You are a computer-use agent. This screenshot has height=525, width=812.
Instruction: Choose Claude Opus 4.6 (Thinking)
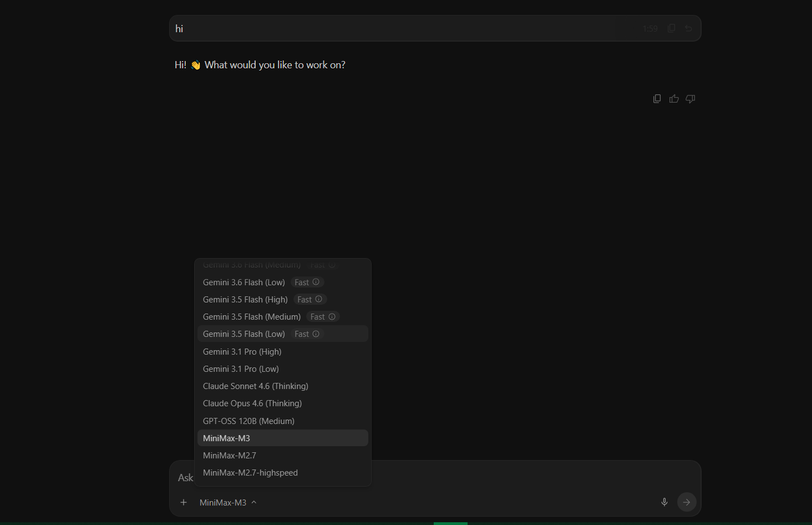coord(283,403)
